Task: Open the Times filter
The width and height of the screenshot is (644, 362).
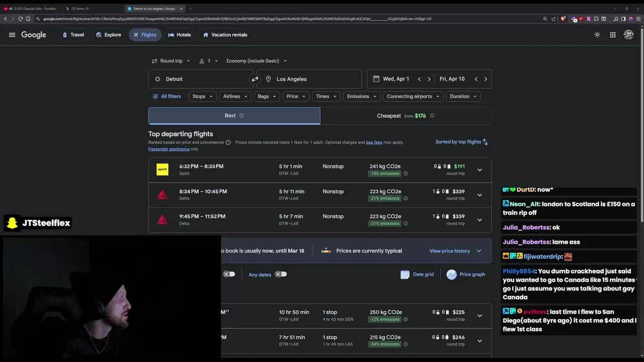Action: pyautogui.click(x=326, y=97)
